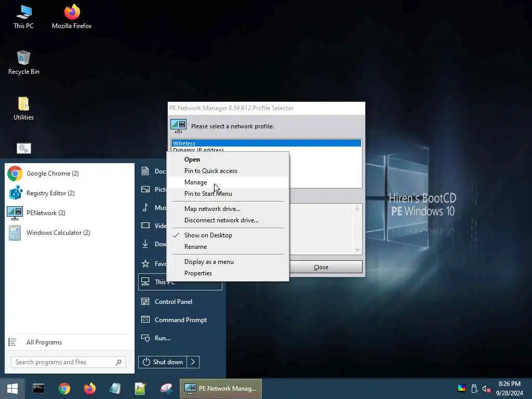Click PE Network Manager taskbar button
532x399 pixels.
coord(220,389)
